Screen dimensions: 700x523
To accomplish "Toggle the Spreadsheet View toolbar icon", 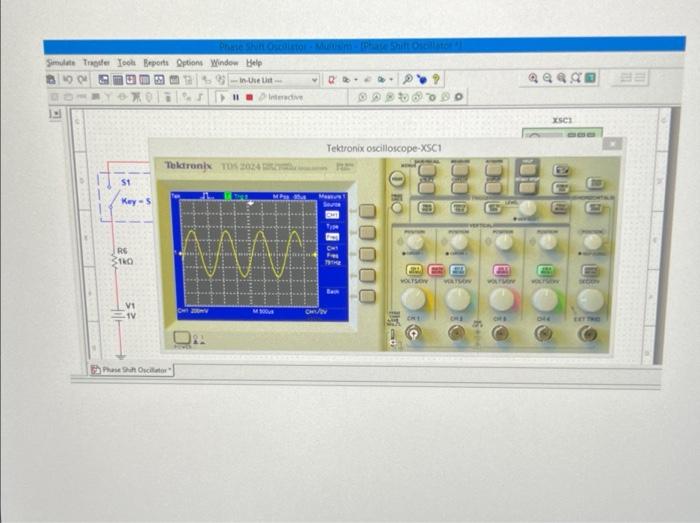I will (117, 80).
